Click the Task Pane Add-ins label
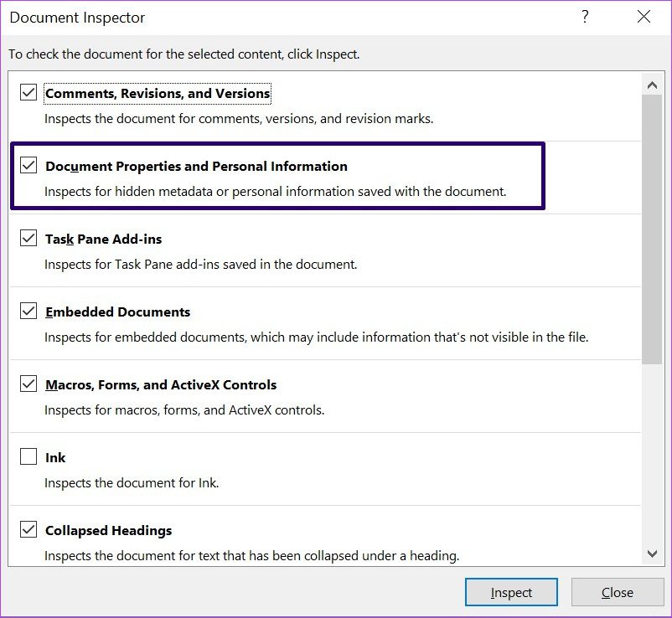This screenshot has height=618, width=672. click(x=104, y=239)
